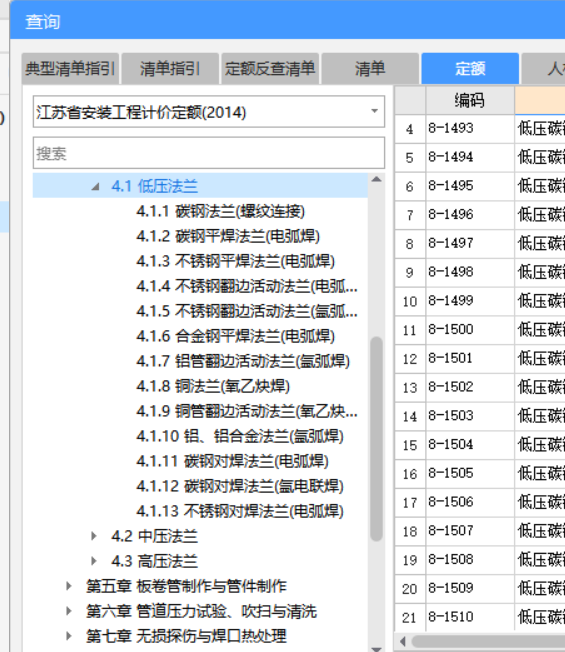Select 第六章 管道压力试验、吹扫与清洗 label
The width and height of the screenshot is (565, 652).
(201, 611)
